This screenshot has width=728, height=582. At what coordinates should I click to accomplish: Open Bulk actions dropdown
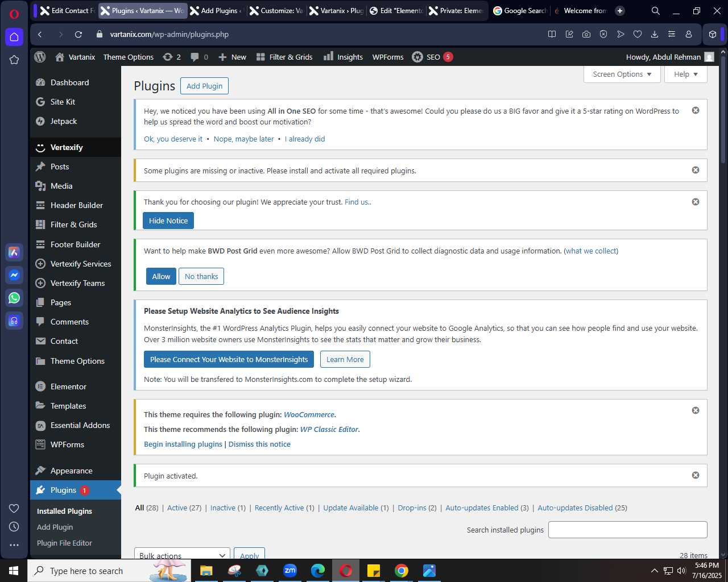click(x=182, y=554)
